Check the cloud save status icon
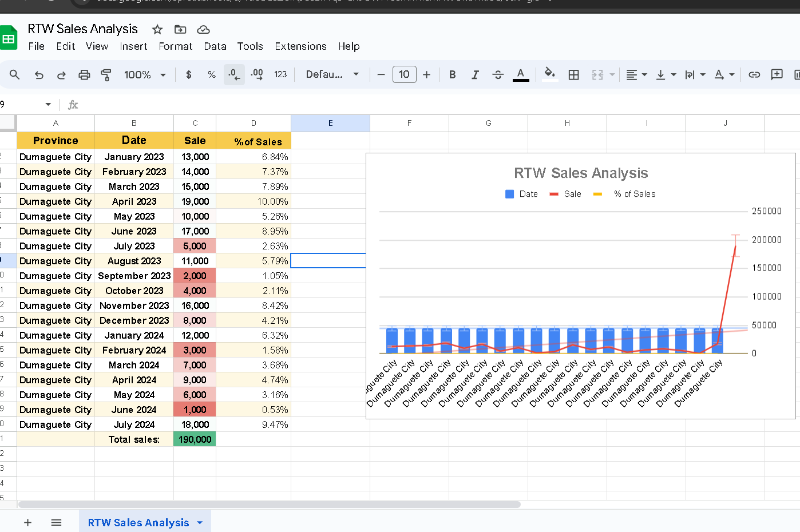This screenshot has height=532, width=800. point(203,29)
